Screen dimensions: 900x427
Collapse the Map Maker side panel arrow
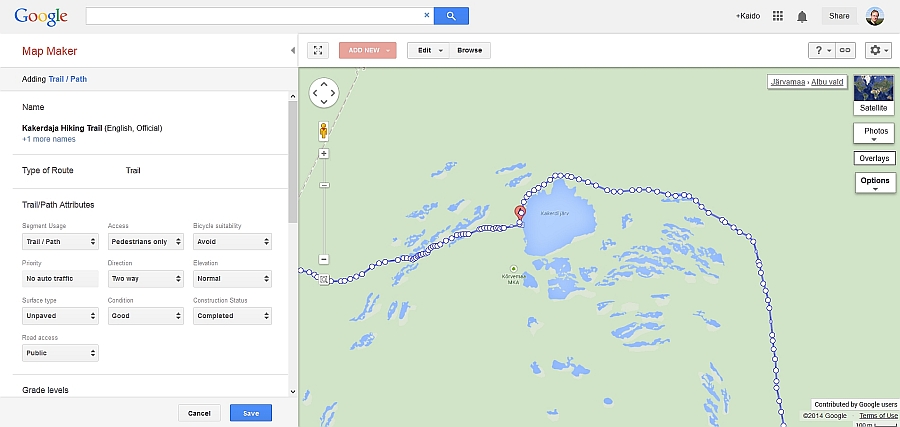point(293,51)
